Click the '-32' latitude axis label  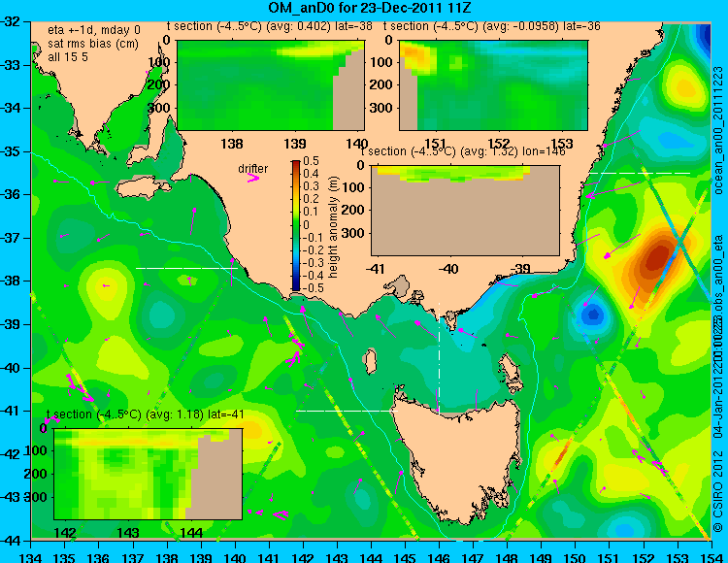pyautogui.click(x=12, y=21)
